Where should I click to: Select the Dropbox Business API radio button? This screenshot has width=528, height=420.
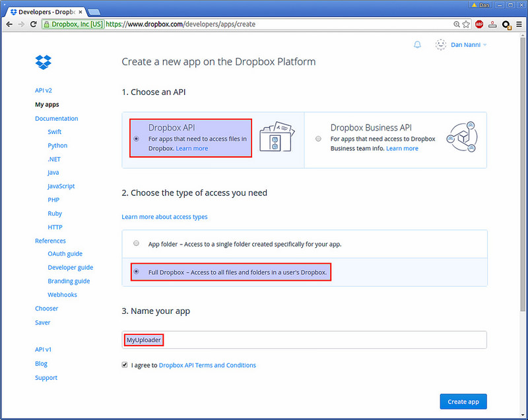[318, 138]
